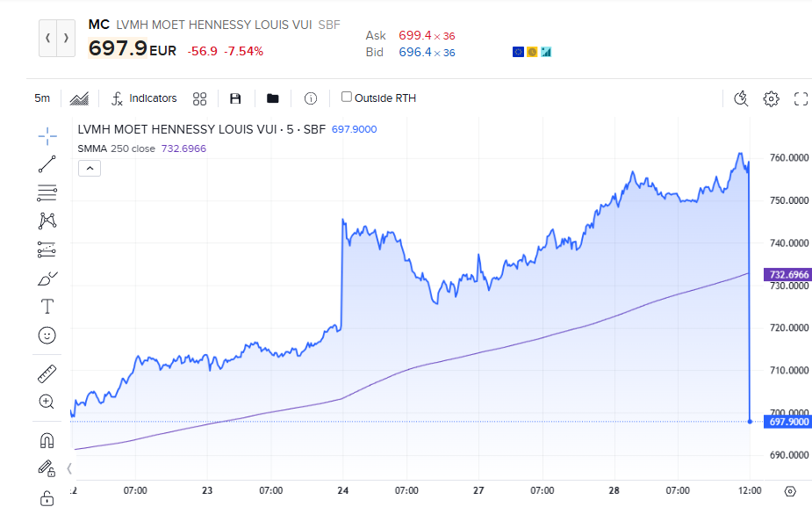Image resolution: width=812 pixels, height=507 pixels.
Task: Select the crosshair cursor tool
Action: pos(47,136)
